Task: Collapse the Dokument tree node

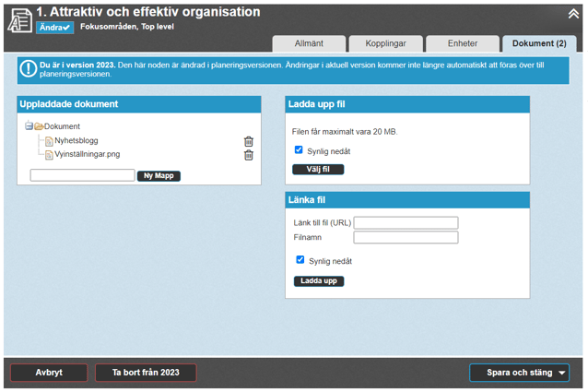Action: click(x=29, y=126)
